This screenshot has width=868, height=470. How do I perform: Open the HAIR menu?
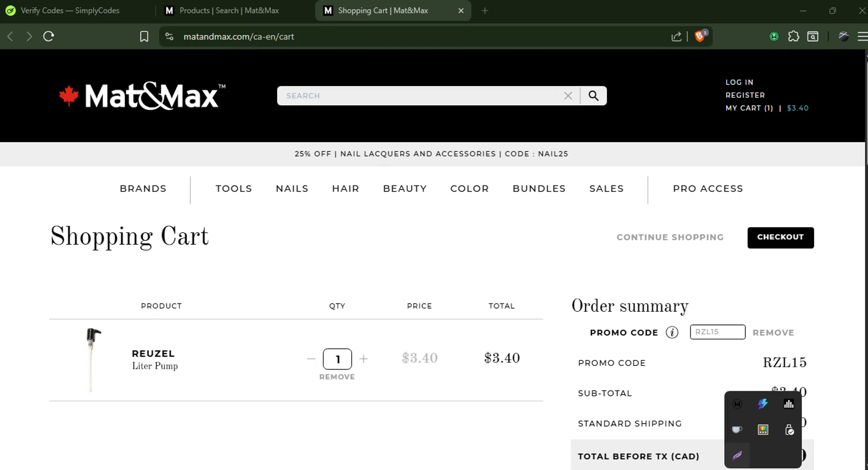pos(345,188)
